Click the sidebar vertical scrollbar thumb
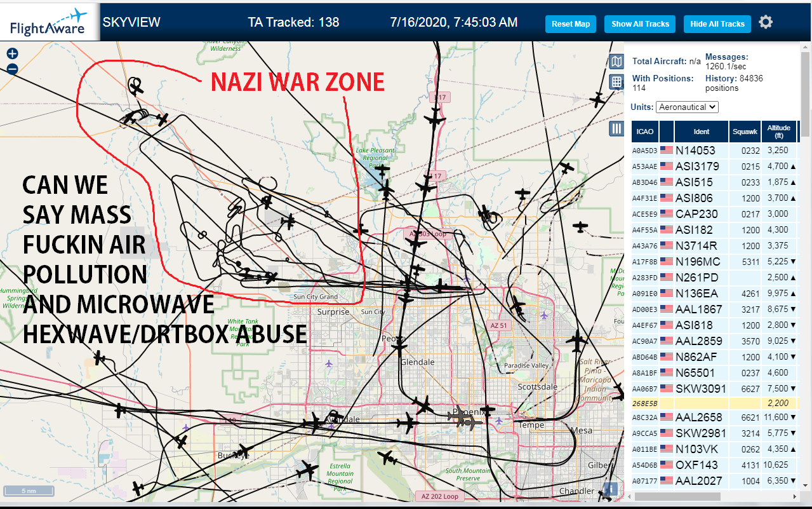 (806, 93)
